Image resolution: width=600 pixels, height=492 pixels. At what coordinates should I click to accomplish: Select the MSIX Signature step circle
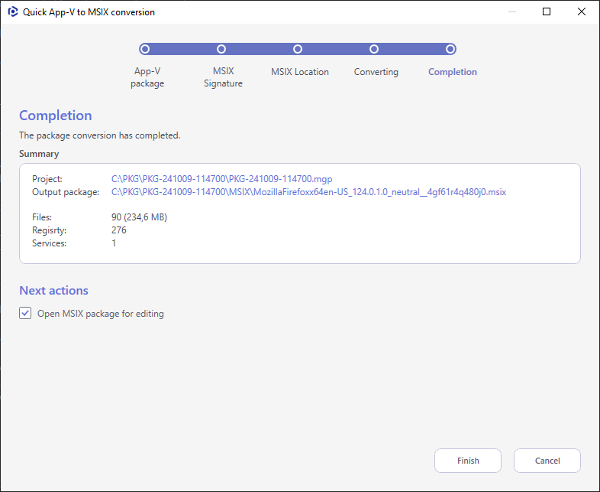[x=221, y=49]
